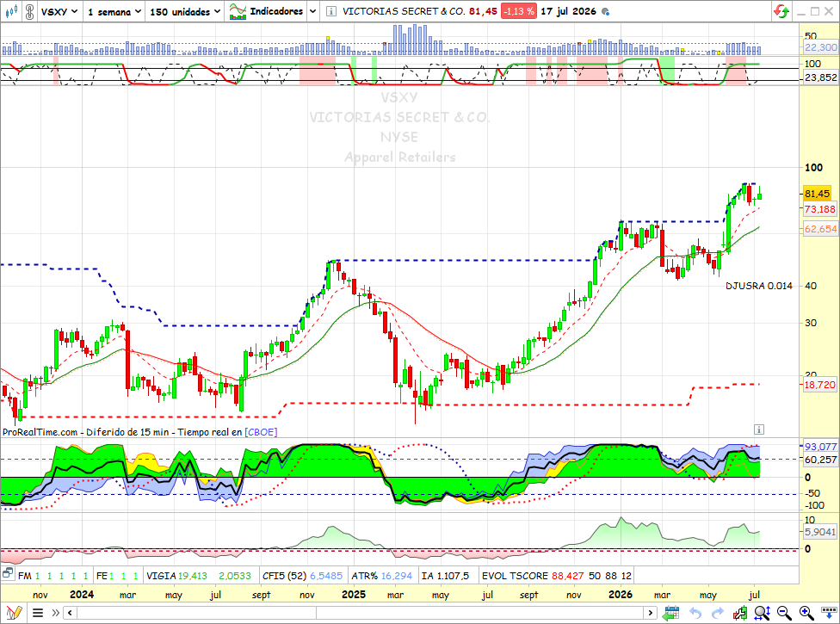
Task: Click the FE label in status row
Action: pyautogui.click(x=102, y=576)
